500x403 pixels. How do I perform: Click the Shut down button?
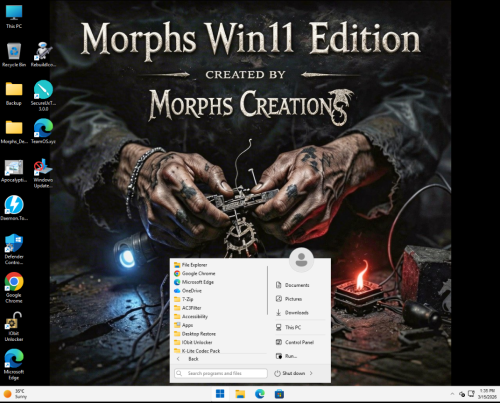click(x=290, y=373)
